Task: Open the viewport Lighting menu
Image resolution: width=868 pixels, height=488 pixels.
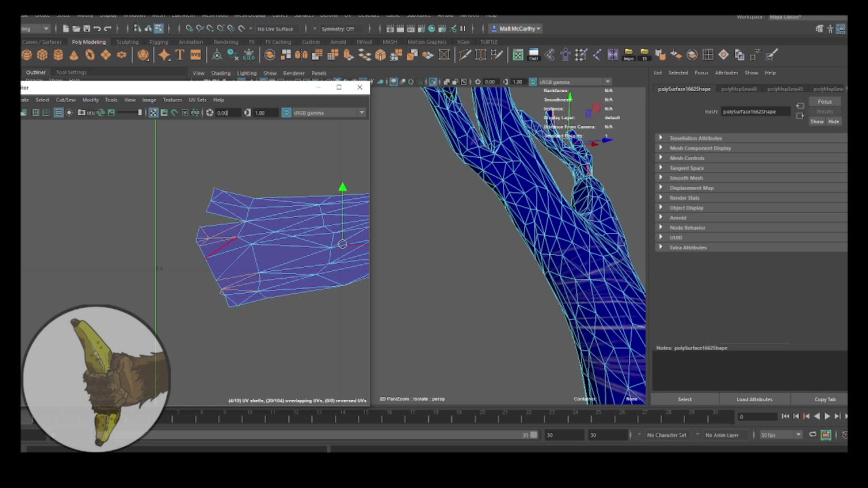Action: (x=247, y=73)
